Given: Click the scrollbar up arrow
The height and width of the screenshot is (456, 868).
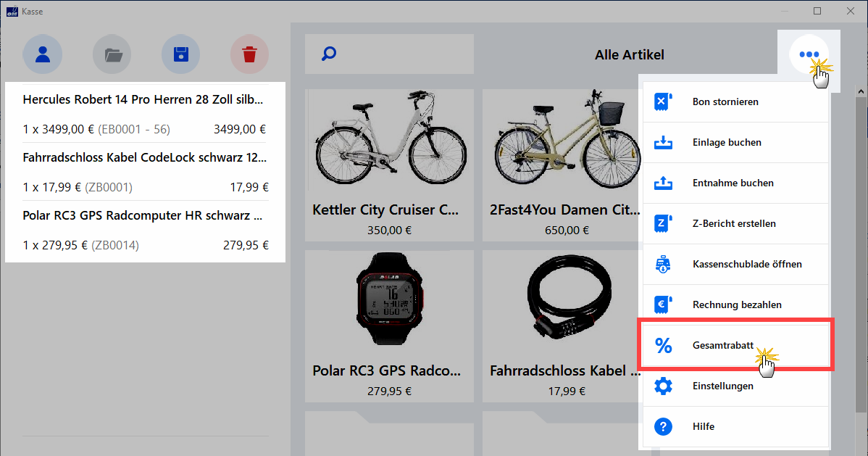Looking at the screenshot, I should pos(860,91).
